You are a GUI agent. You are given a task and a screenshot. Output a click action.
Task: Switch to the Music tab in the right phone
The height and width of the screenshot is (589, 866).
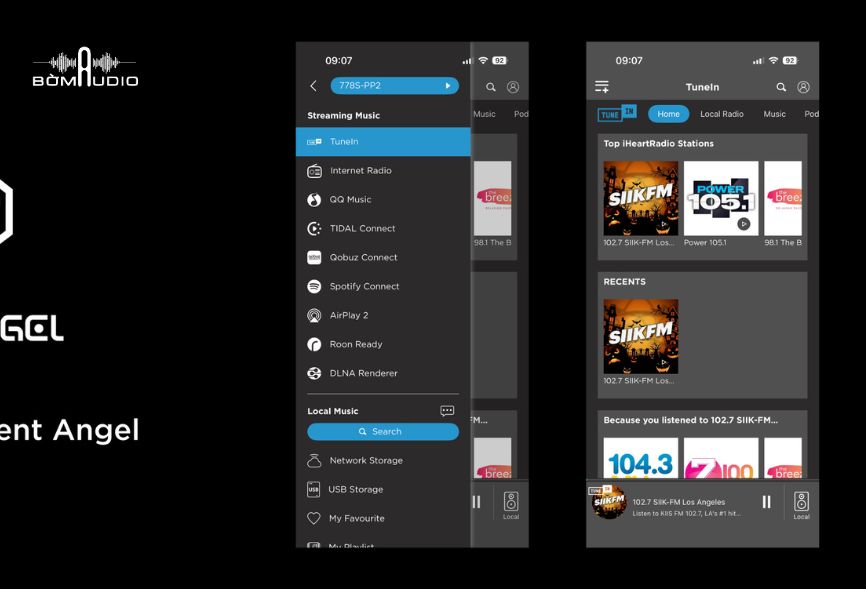point(774,114)
